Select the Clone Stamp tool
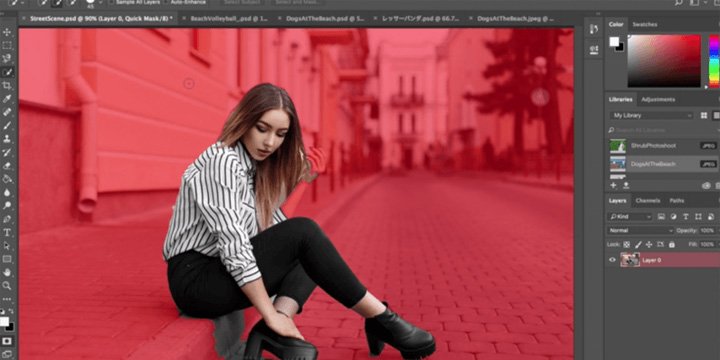Viewport: 720px width, 360px height. pyautogui.click(x=7, y=139)
